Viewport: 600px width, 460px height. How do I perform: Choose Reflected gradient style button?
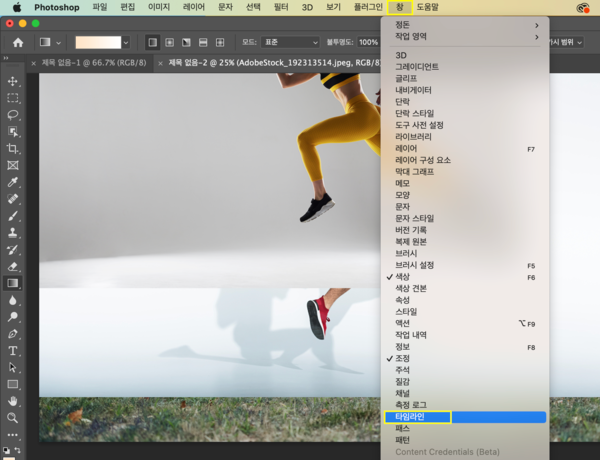coord(203,42)
